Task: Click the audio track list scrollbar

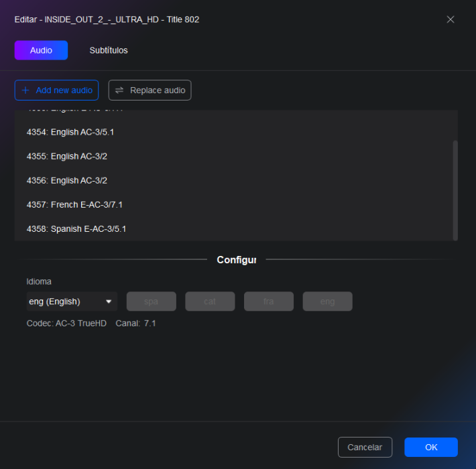Action: tap(455, 190)
